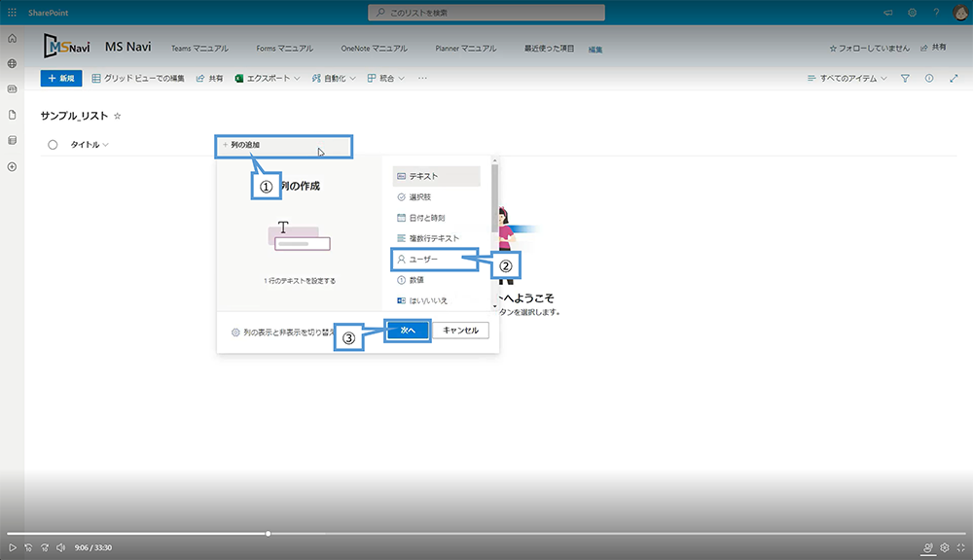The width and height of the screenshot is (973, 560).
Task: Click the 編集 navigation edit link
Action: 595,50
